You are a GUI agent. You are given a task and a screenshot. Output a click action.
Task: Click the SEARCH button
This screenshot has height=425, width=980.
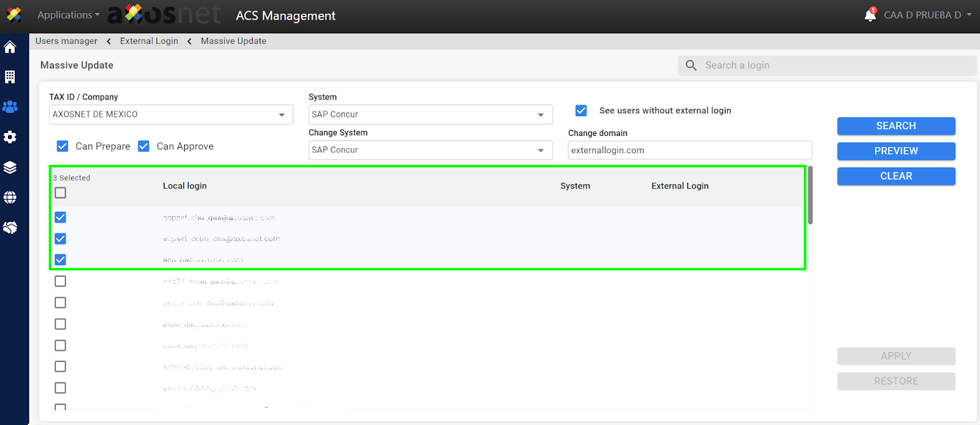click(896, 126)
